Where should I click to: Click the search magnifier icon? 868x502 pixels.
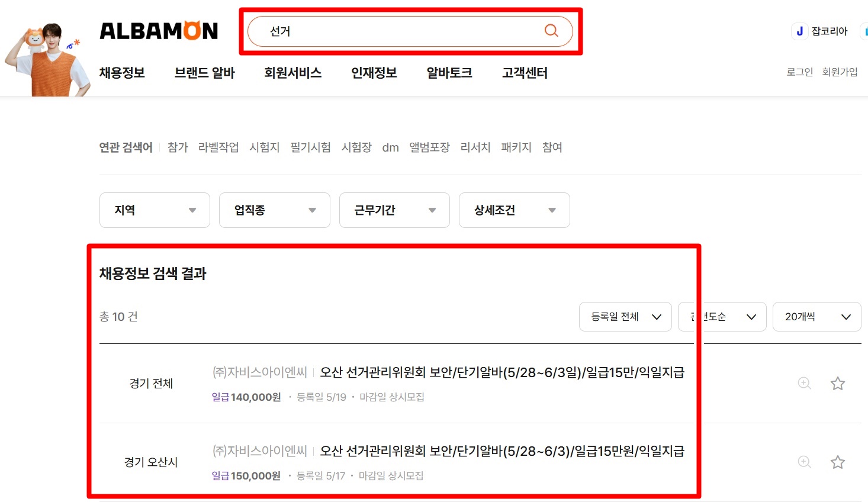click(551, 31)
